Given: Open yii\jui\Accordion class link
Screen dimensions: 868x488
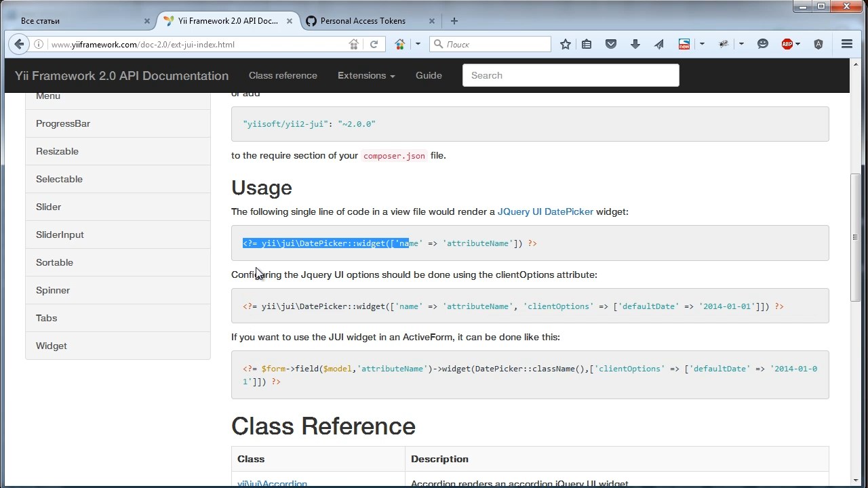Looking at the screenshot, I should 272,484.
